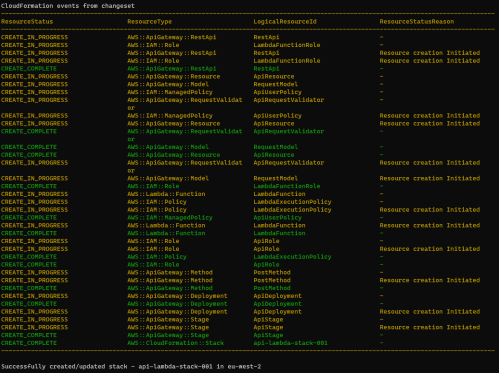Click "Resource creation Initiated" in the LambdaFunctionRole row

(x=430, y=61)
